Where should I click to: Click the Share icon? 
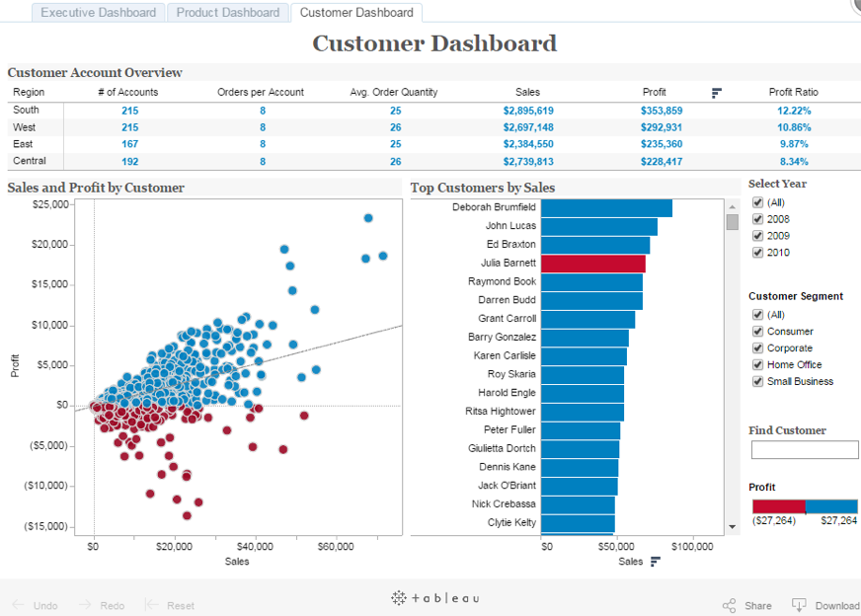point(729,605)
